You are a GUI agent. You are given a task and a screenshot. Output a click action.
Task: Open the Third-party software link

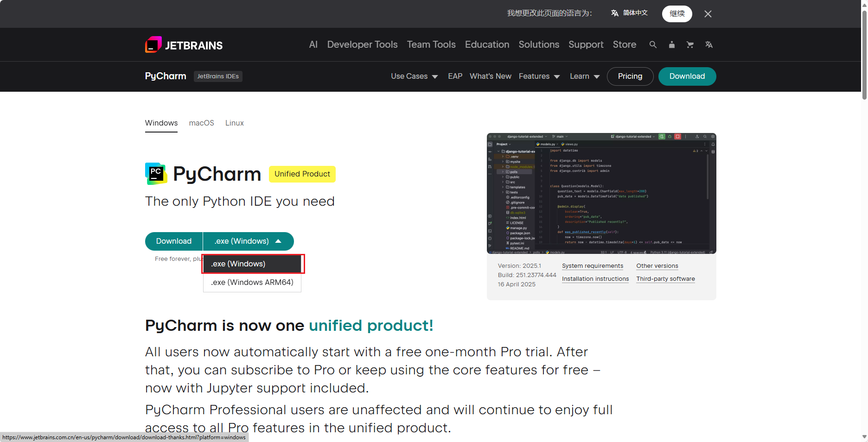click(x=665, y=279)
